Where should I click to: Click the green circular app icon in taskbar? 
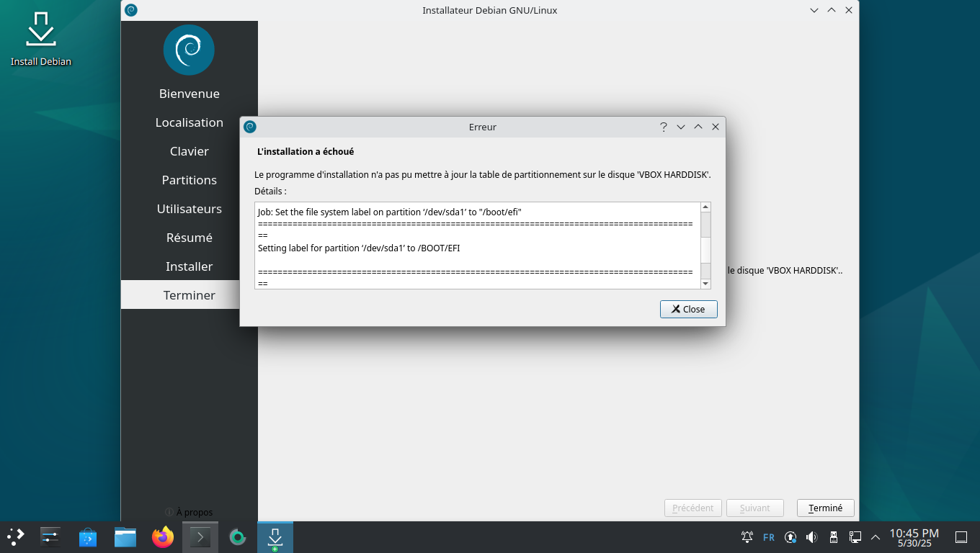tap(238, 536)
